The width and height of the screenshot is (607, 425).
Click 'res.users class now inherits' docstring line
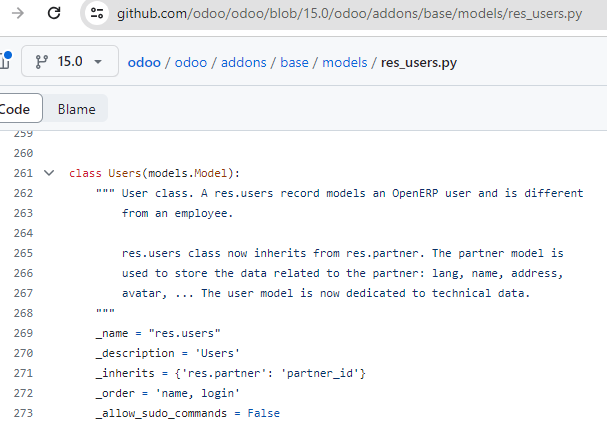click(343, 253)
